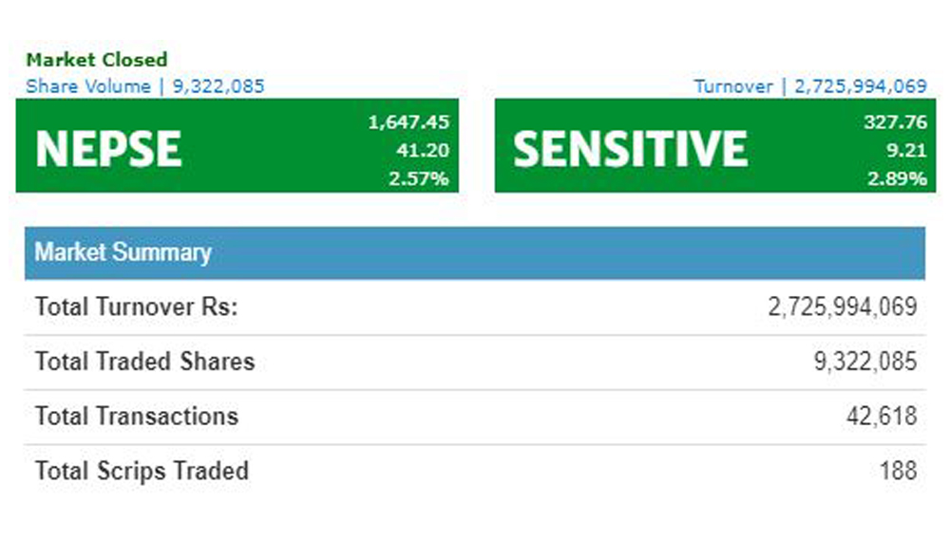Select the SENSITIVE index value 327.76
The image size is (950, 560).
(895, 121)
